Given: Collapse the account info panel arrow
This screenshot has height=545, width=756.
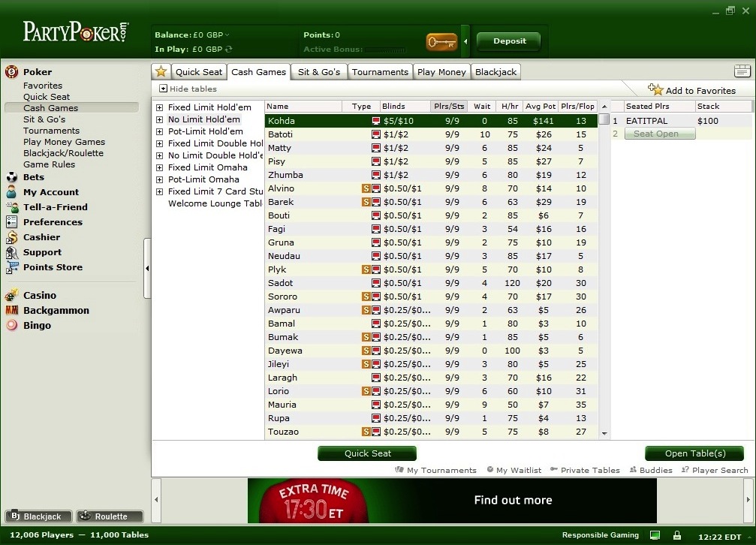Looking at the screenshot, I should tap(465, 41).
